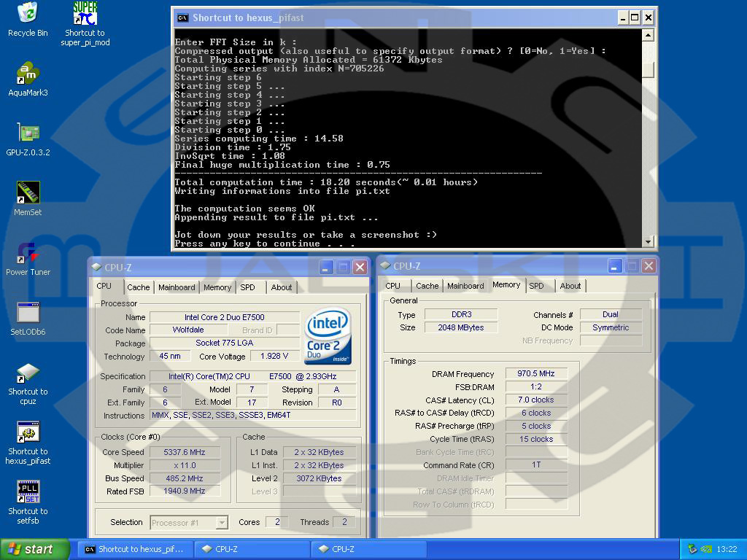Open the Cache tab in right CPU-Z
Screen dimensions: 747x560
(427, 286)
